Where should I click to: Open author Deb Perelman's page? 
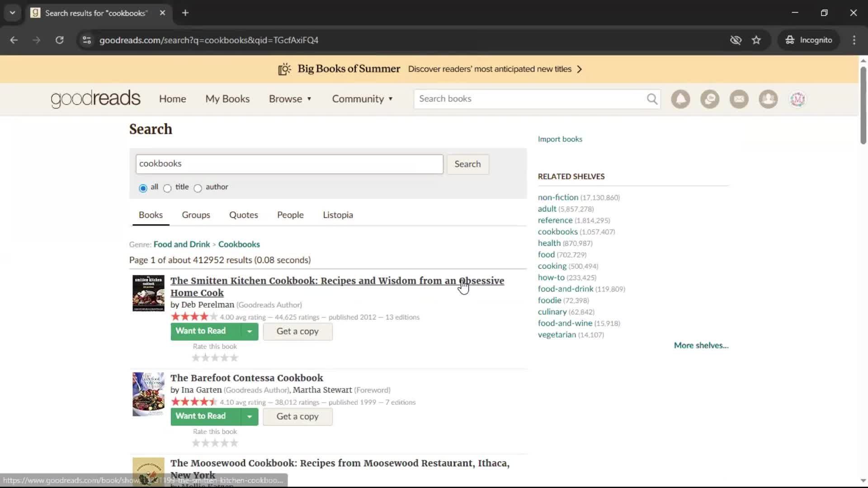coord(208,305)
